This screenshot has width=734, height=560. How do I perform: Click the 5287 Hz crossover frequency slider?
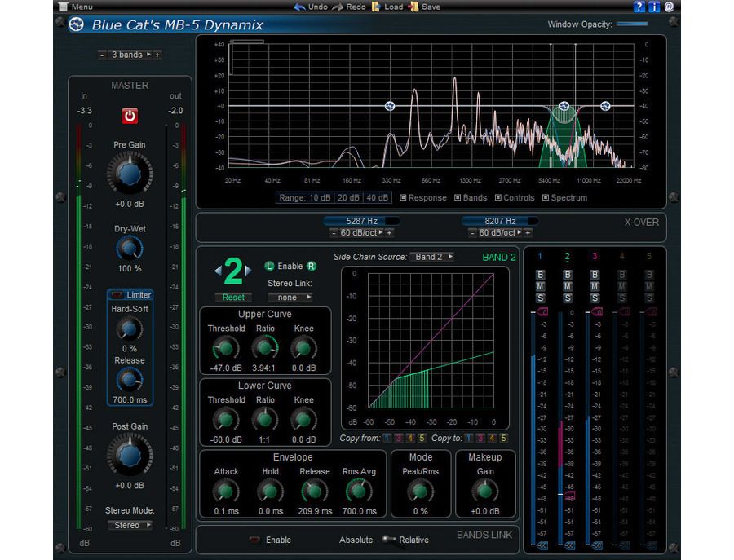click(361, 221)
